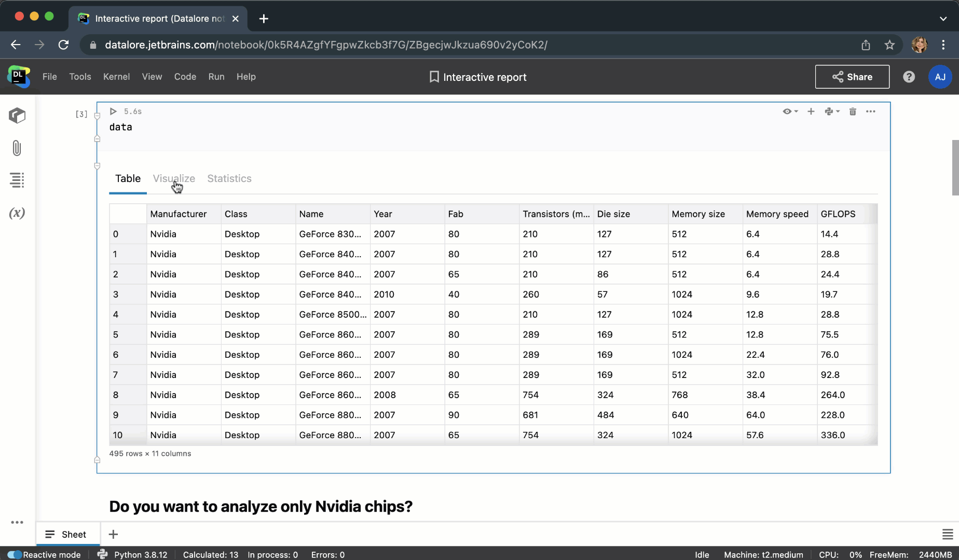Open the cell type Python dropdown
The width and height of the screenshot is (959, 560).
pos(832,111)
